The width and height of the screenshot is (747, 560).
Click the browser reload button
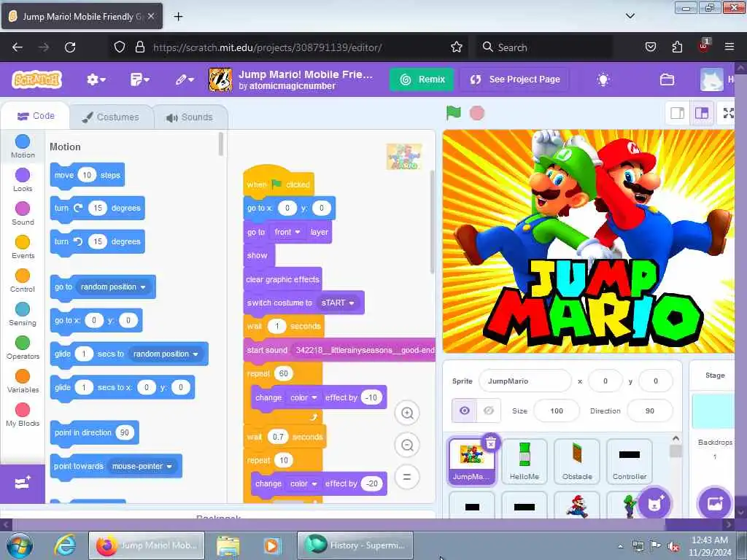click(70, 47)
